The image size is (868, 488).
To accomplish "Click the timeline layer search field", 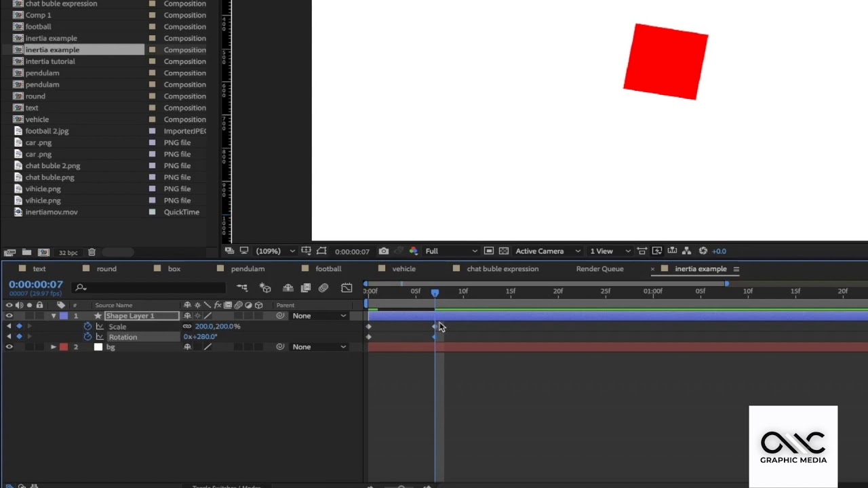I will [149, 287].
